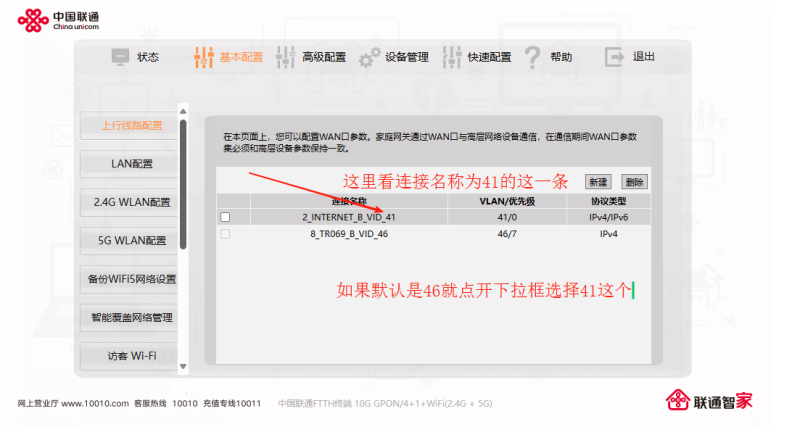
Task: Click the IPv4/IPv6 protocol cell
Action: pos(609,217)
